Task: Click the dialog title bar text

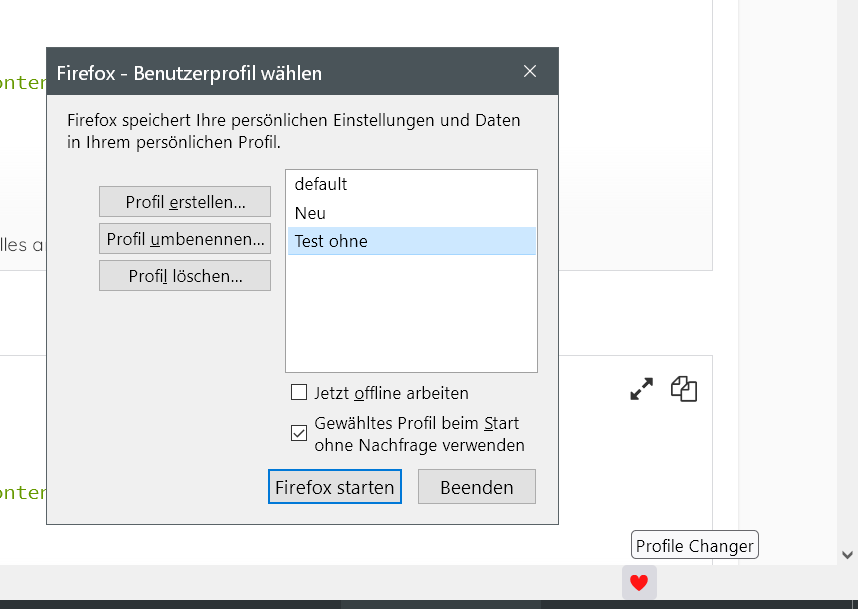Action: pos(189,73)
